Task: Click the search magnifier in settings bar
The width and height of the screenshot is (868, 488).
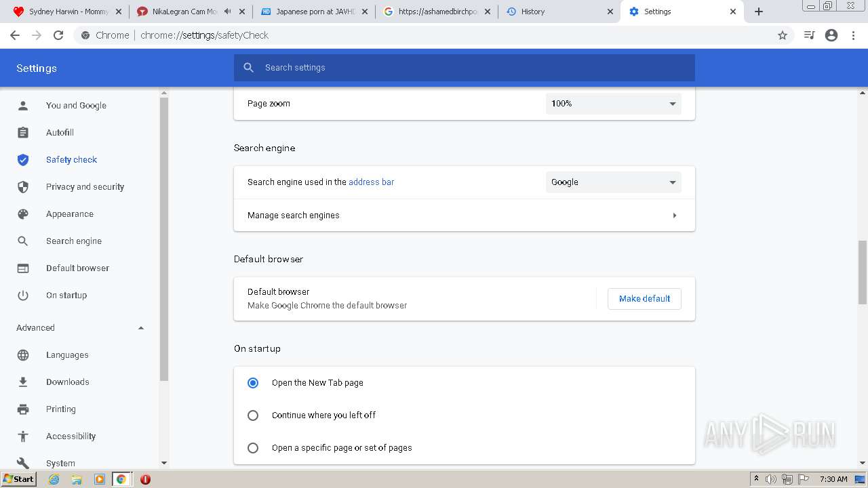Action: tap(249, 68)
